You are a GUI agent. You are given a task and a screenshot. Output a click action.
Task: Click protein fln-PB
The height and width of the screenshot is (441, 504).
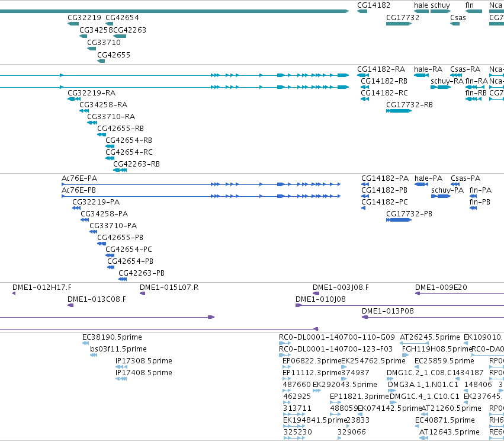(480, 202)
